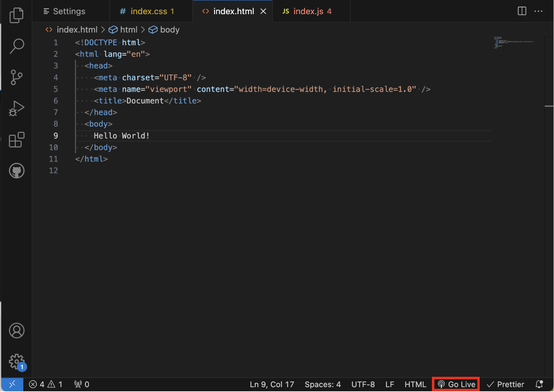
Task: Open the editor More Actions menu
Action: click(538, 11)
